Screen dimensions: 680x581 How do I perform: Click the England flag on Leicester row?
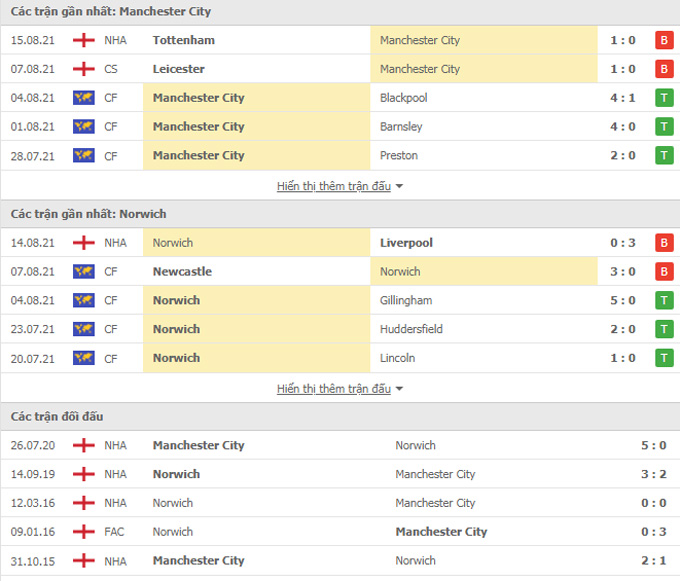coord(84,69)
